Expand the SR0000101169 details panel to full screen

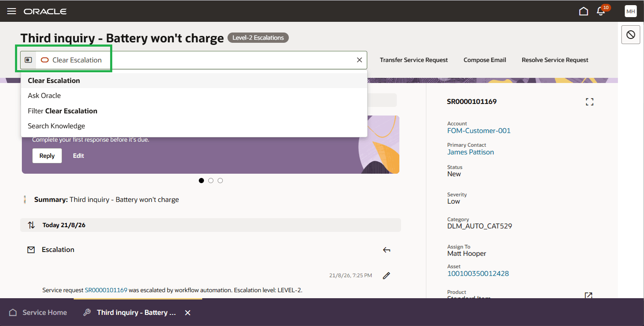pos(590,102)
